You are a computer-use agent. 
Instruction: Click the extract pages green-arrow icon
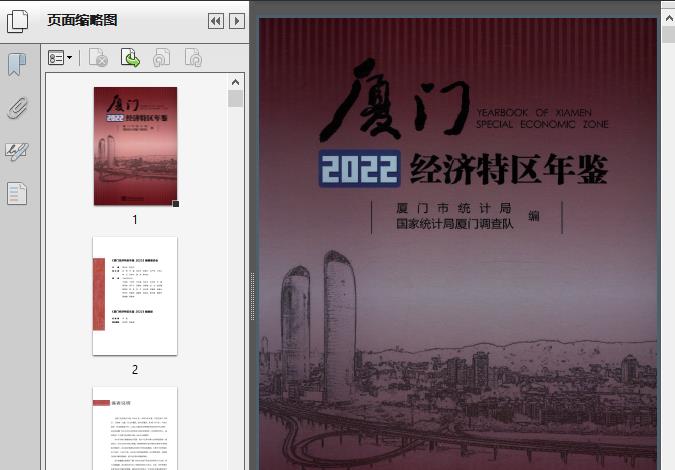coord(130,58)
